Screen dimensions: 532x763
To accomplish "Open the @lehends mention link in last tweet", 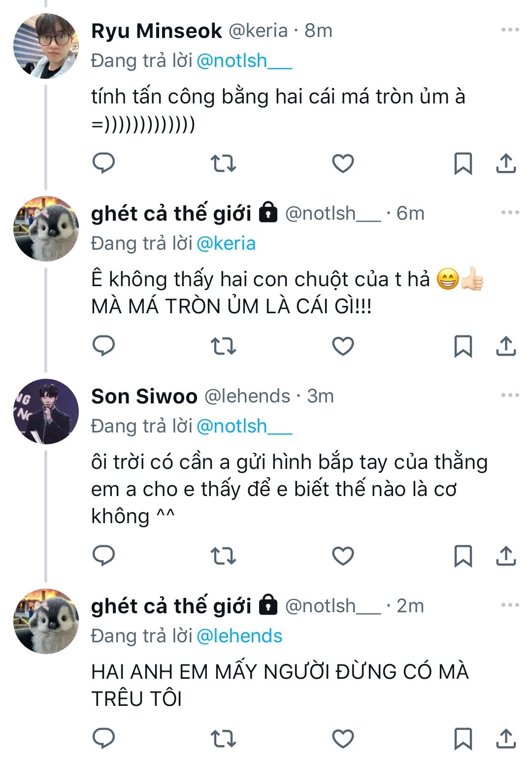I will (239, 636).
